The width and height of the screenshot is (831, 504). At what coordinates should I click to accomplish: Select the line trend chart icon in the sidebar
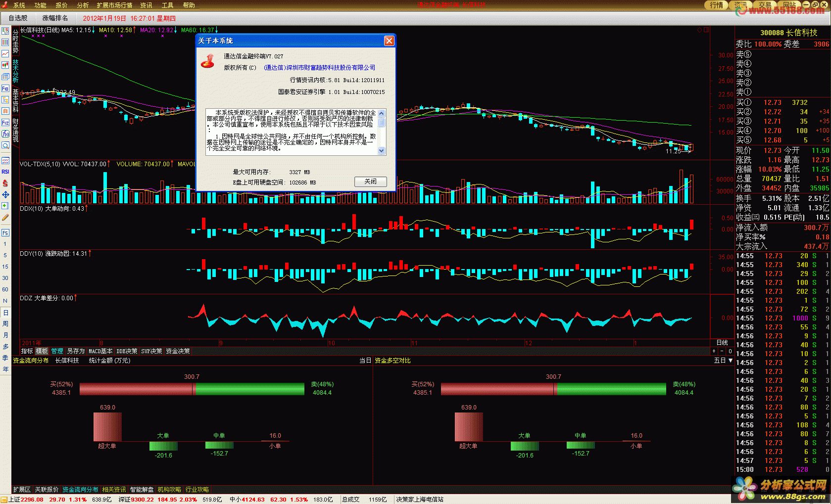(5, 53)
